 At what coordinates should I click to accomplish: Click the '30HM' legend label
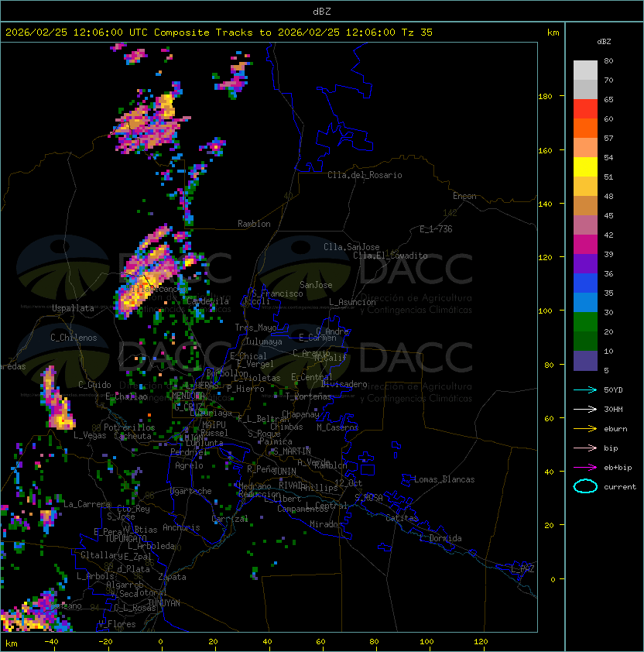point(613,410)
